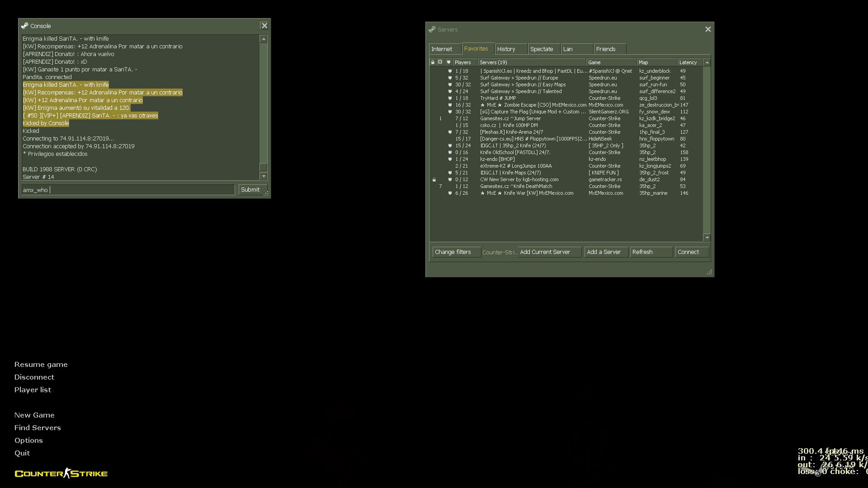Click server list scrollbar down arrow

click(x=707, y=238)
